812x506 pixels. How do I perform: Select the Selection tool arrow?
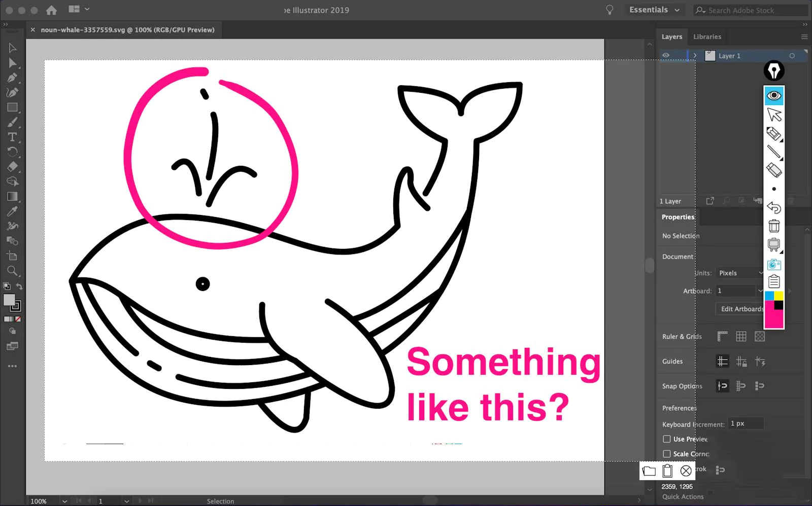[x=13, y=48]
